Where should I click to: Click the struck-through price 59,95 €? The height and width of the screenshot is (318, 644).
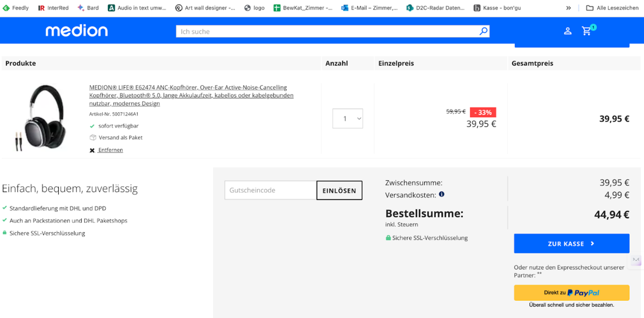pyautogui.click(x=456, y=111)
